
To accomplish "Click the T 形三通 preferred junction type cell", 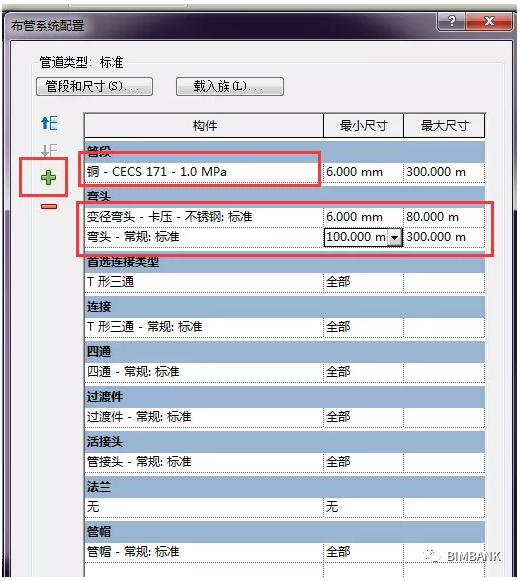I will click(204, 282).
